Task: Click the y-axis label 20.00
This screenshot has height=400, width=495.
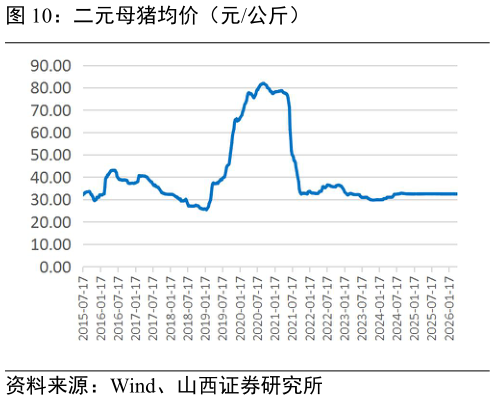Action: tap(51, 222)
